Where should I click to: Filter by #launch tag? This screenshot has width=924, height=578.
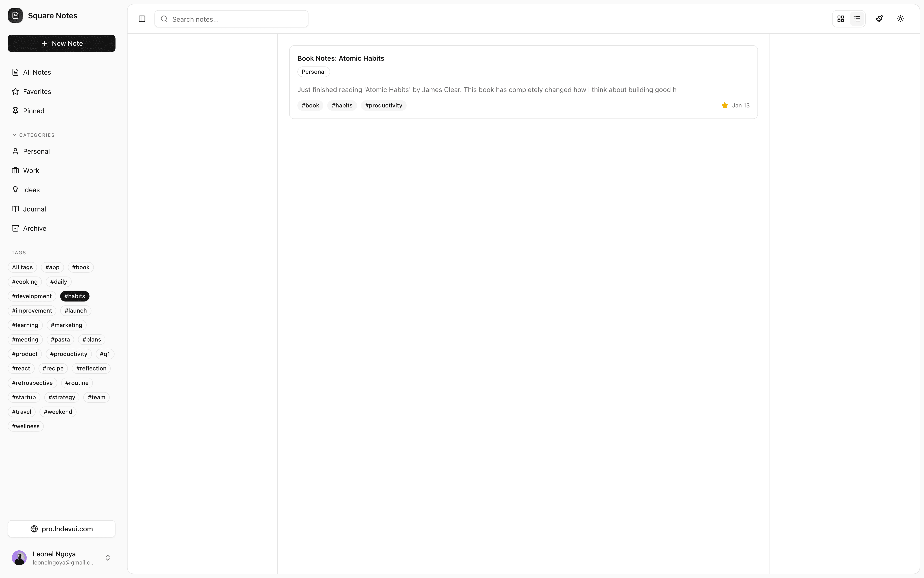coord(76,311)
